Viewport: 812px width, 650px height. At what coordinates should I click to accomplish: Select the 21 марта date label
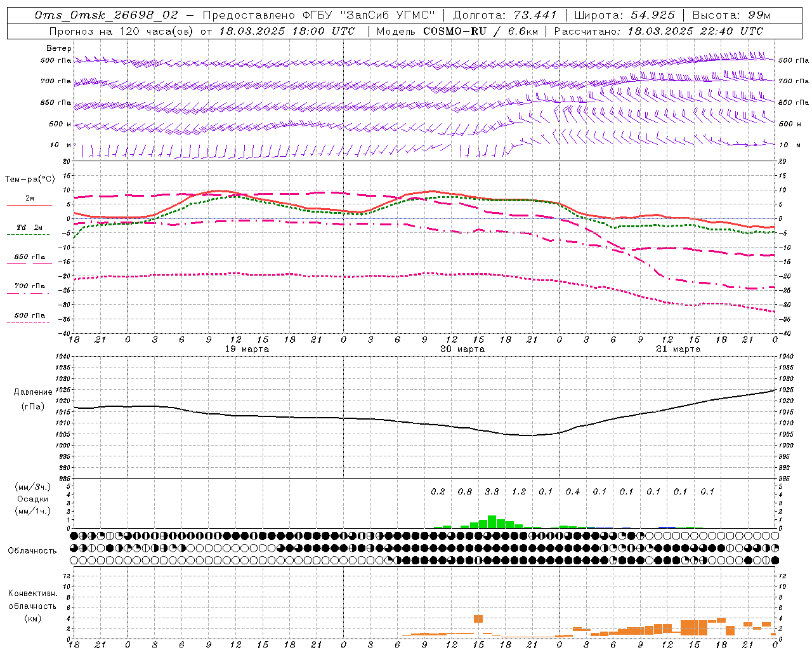pyautogui.click(x=678, y=349)
